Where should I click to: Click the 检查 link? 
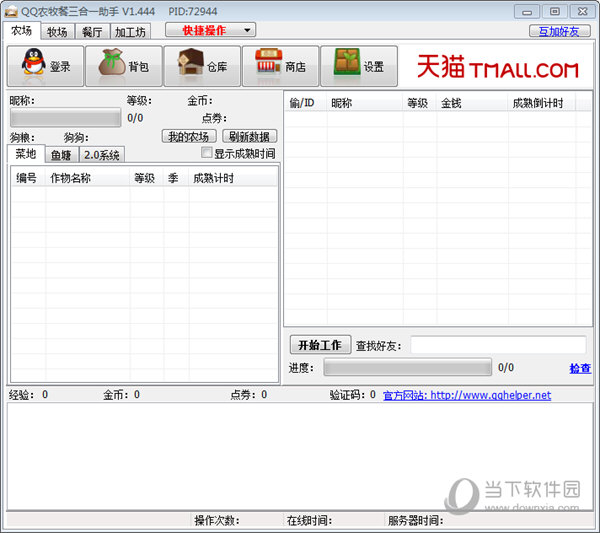coord(580,368)
